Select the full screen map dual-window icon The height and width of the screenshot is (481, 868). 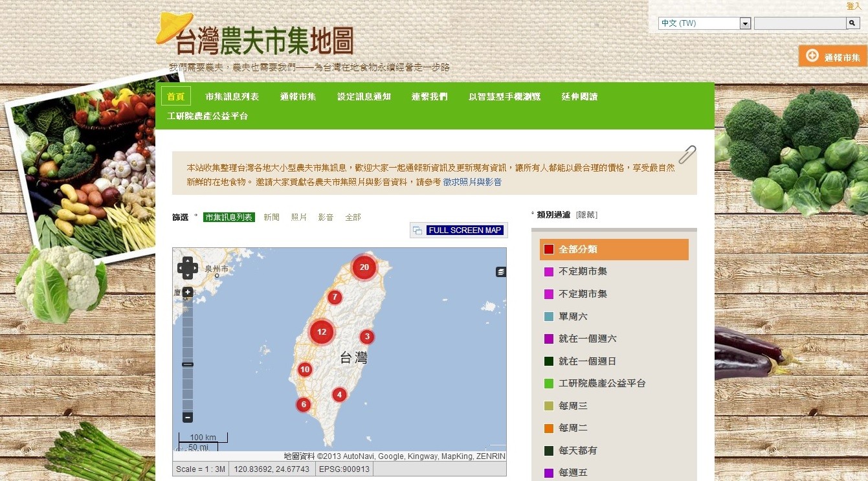[x=416, y=230]
